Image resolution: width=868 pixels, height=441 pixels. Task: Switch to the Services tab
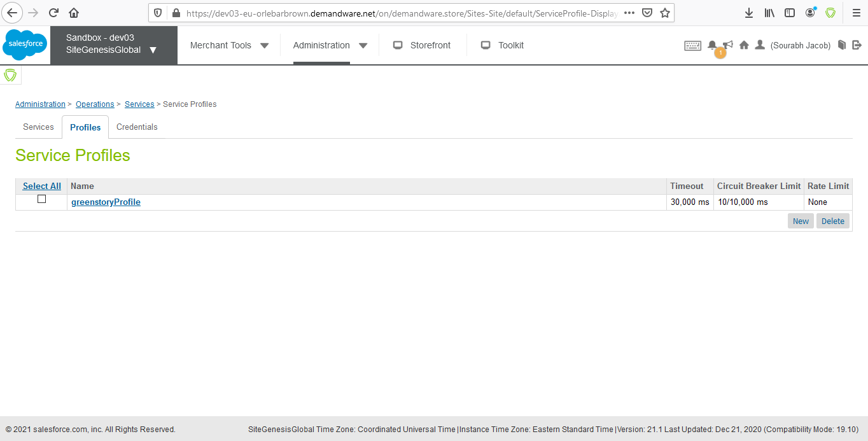coord(38,127)
